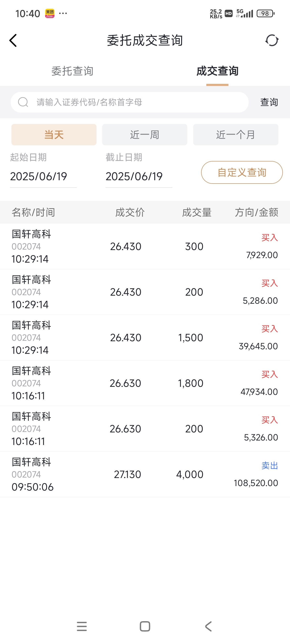Switch to the 委托查询 tab
Screen dimensions: 290x644
click(x=72, y=71)
